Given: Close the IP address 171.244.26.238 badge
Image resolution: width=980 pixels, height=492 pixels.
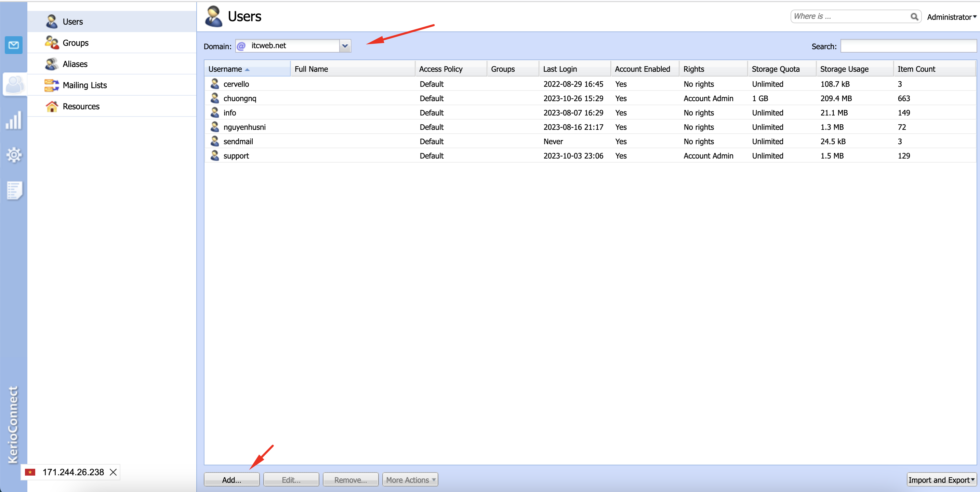Looking at the screenshot, I should [113, 472].
